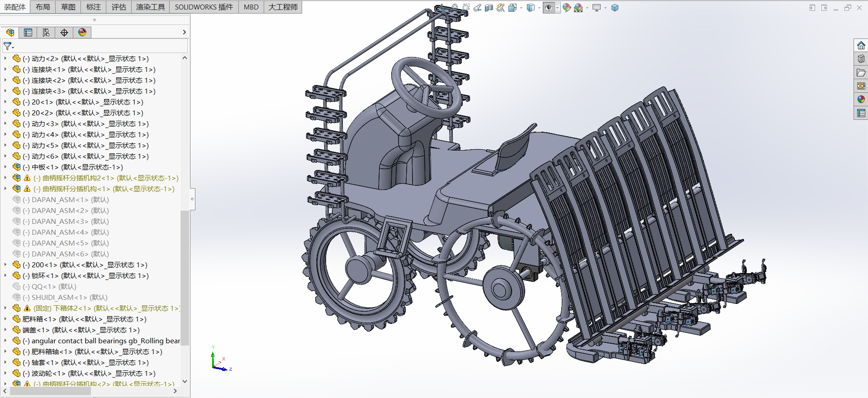Expand the 动力<2> tree node
The height and width of the screenshot is (398, 868).
coord(5,58)
